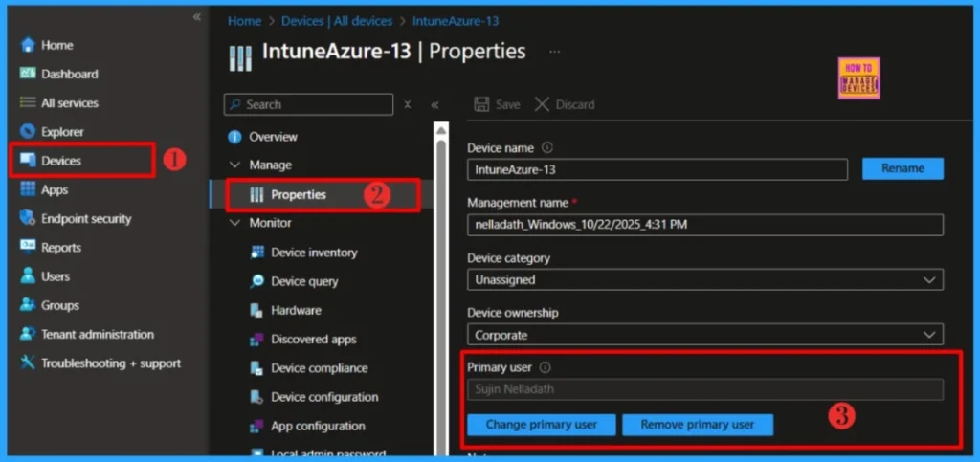Click into the device menu Search field

pos(309,104)
